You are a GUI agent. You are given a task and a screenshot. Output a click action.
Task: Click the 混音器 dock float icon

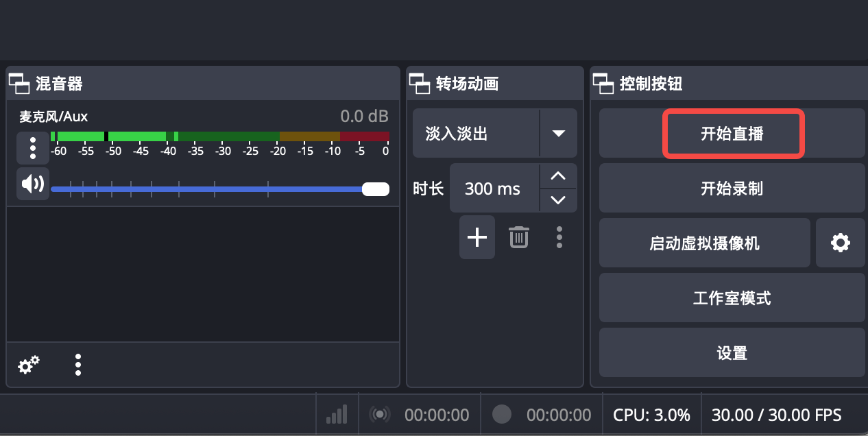[x=20, y=84]
